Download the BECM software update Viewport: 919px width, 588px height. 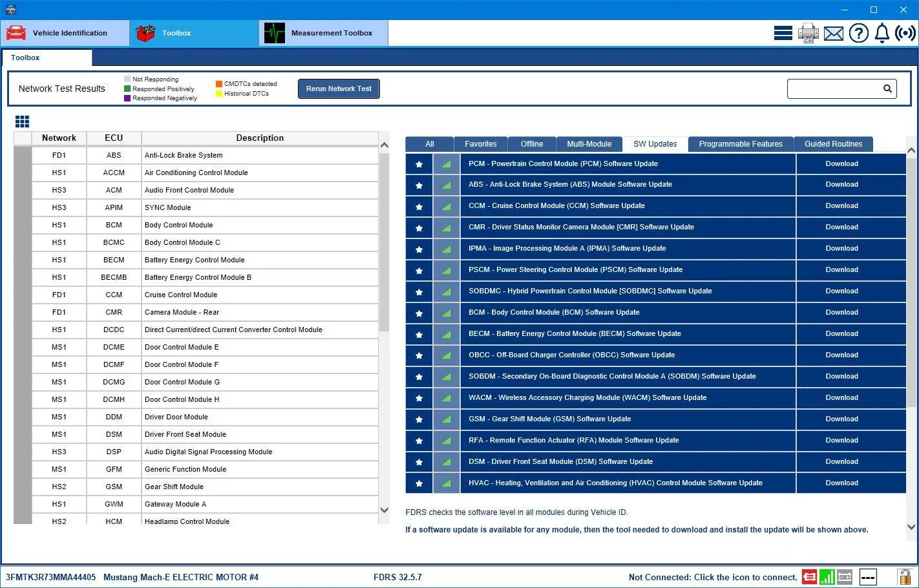click(x=841, y=334)
